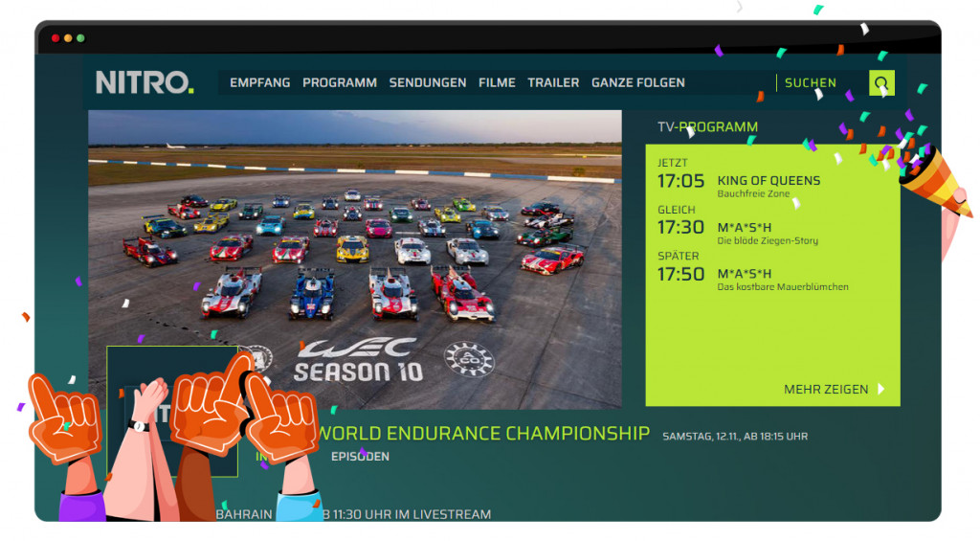Select M*A*S*H Das kostbare Mauerblümchen entry
Screen dimensions: 980x541
(752, 273)
